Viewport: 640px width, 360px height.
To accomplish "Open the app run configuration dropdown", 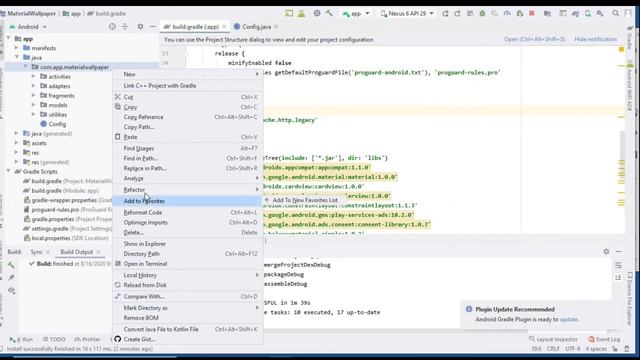I will tap(356, 13).
